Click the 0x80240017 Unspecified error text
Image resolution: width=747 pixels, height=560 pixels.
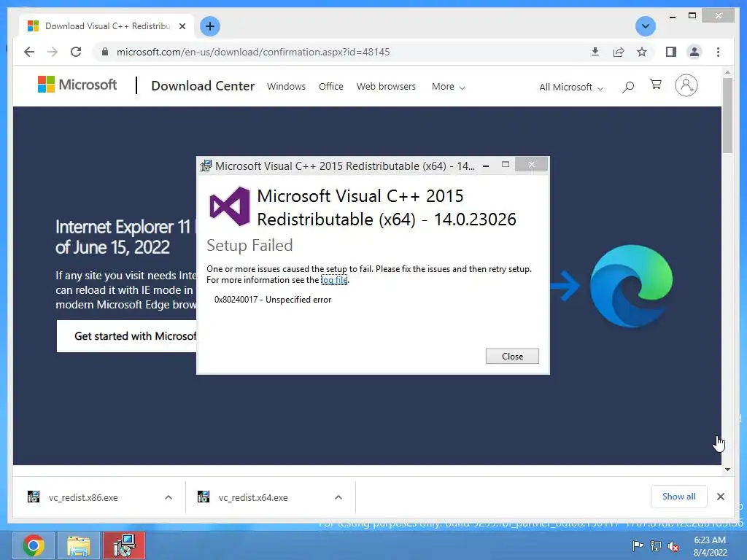(273, 300)
